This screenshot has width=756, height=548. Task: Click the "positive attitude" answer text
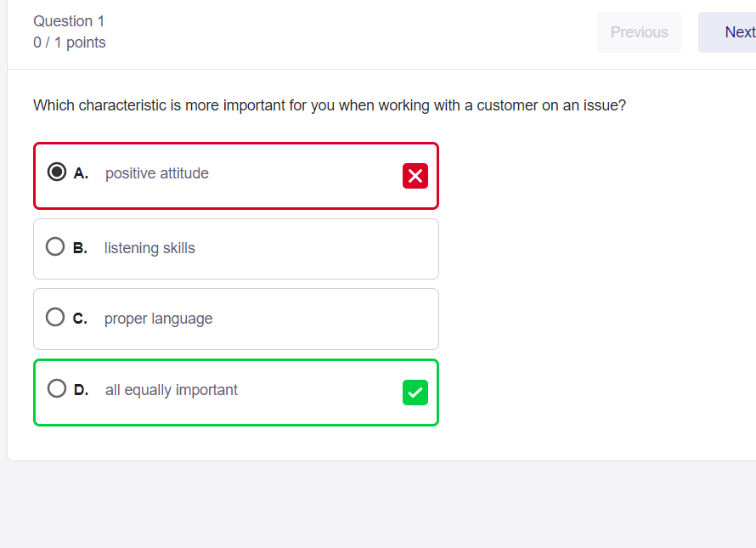pos(157,173)
